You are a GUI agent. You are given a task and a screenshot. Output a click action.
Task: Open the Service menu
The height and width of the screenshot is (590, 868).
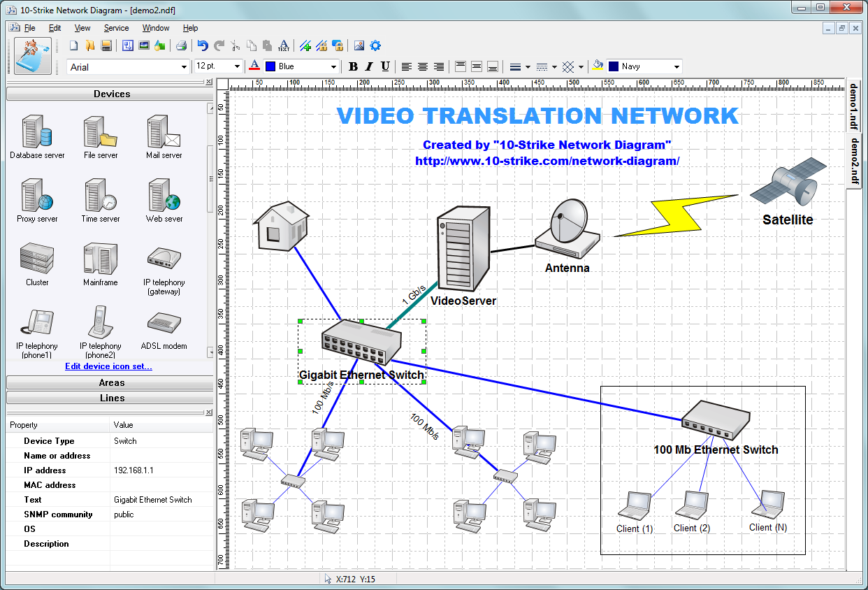tap(116, 28)
